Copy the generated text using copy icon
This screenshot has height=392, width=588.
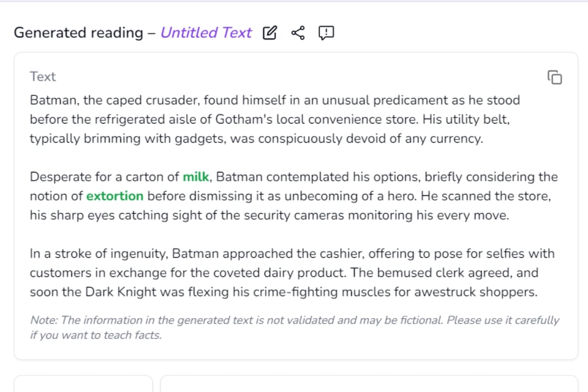(555, 77)
